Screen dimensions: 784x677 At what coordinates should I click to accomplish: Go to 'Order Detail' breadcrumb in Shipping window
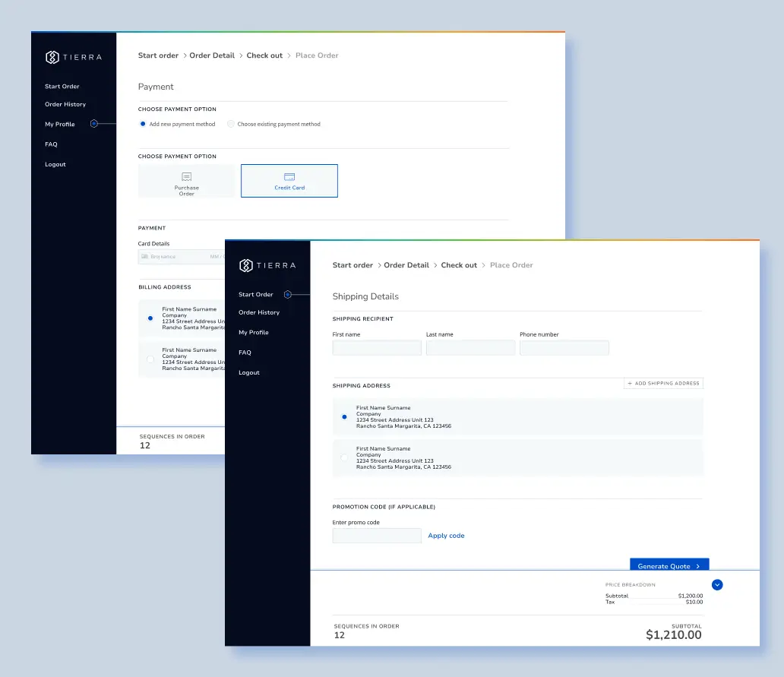pos(406,265)
